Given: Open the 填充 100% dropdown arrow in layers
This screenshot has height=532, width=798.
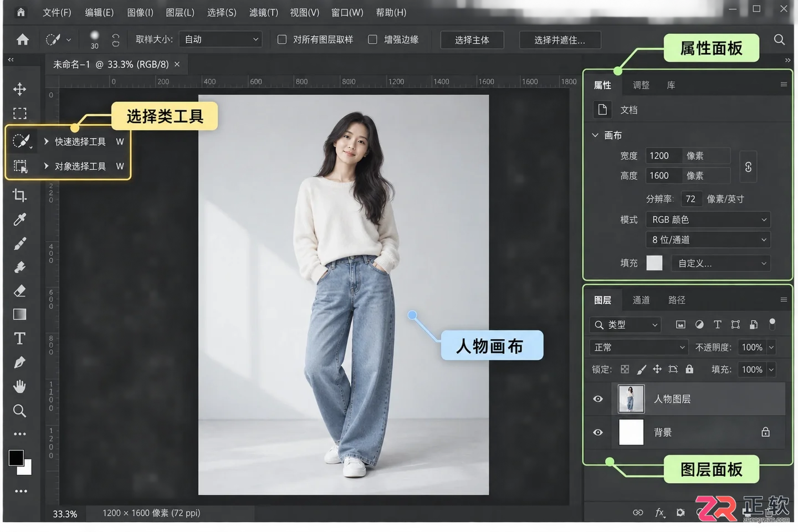Looking at the screenshot, I should [x=771, y=370].
